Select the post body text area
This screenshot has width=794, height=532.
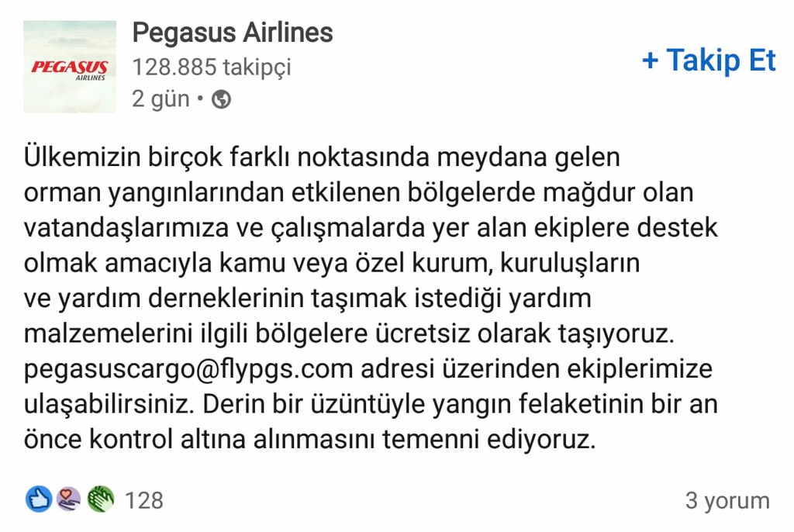click(372, 299)
